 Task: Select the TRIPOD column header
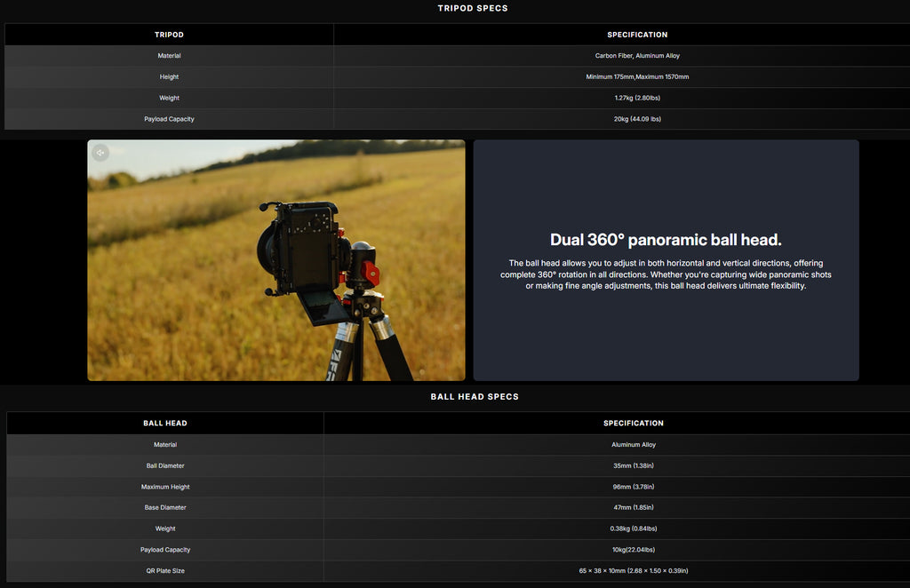169,35
